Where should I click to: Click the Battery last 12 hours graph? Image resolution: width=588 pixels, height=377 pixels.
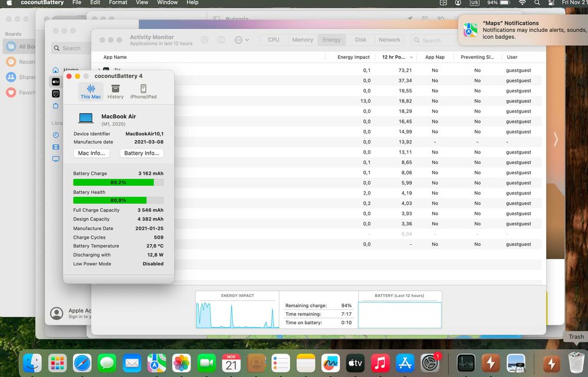pos(400,314)
